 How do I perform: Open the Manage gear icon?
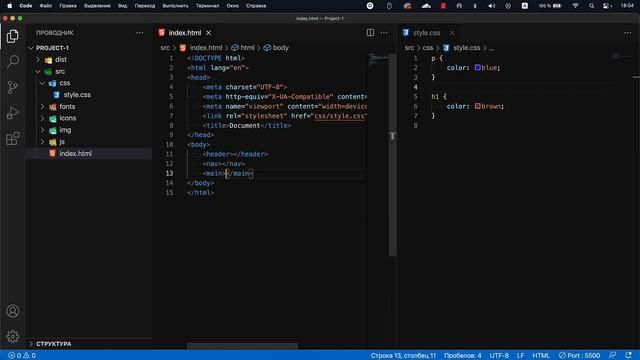pyautogui.click(x=13, y=336)
